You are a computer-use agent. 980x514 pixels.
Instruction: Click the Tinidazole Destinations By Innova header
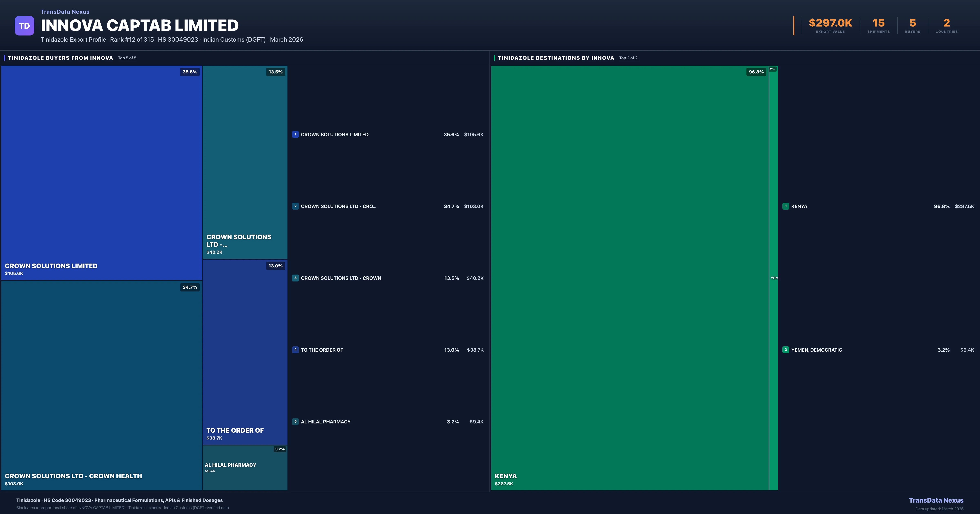(x=556, y=58)
